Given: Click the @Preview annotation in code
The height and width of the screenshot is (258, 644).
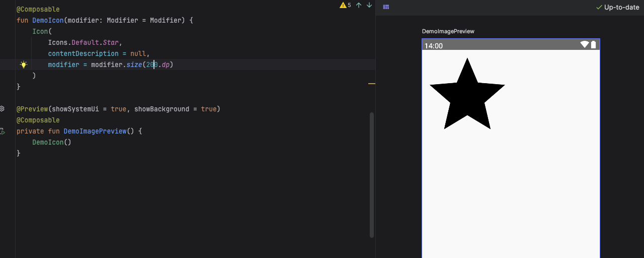Looking at the screenshot, I should click(32, 109).
